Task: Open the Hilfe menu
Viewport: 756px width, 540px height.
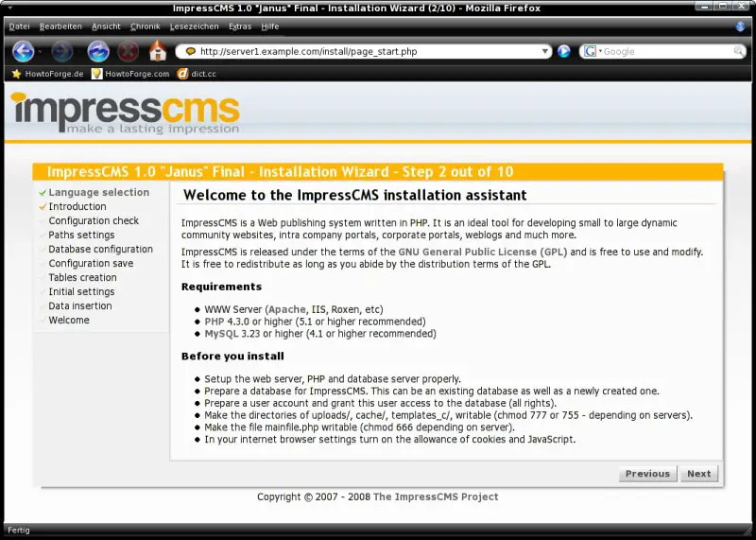Action: (270, 26)
